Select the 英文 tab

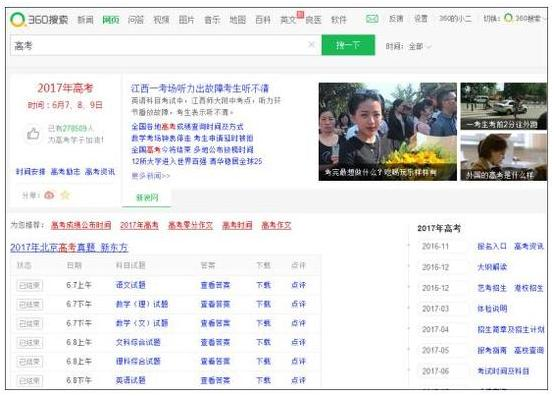pos(288,20)
